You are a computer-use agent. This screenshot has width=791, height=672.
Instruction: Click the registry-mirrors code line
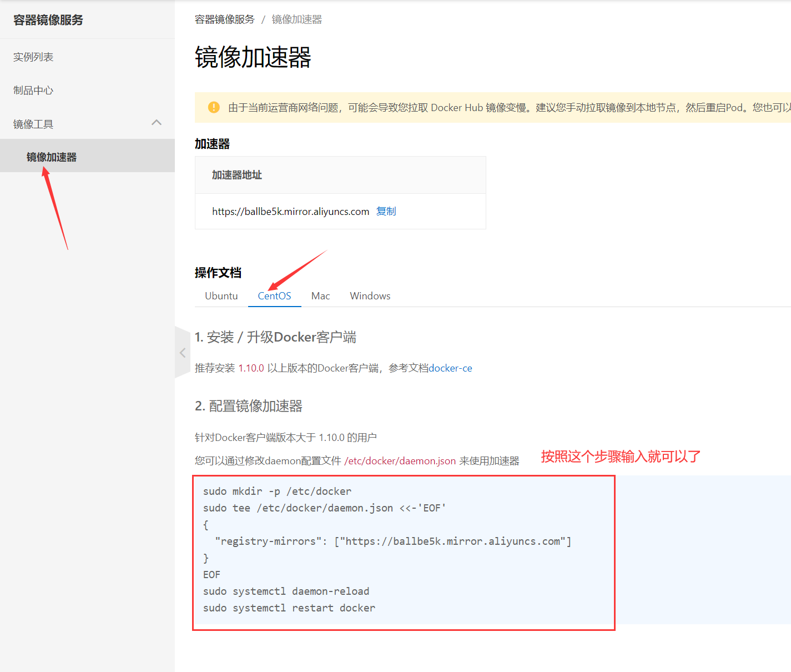(x=393, y=541)
